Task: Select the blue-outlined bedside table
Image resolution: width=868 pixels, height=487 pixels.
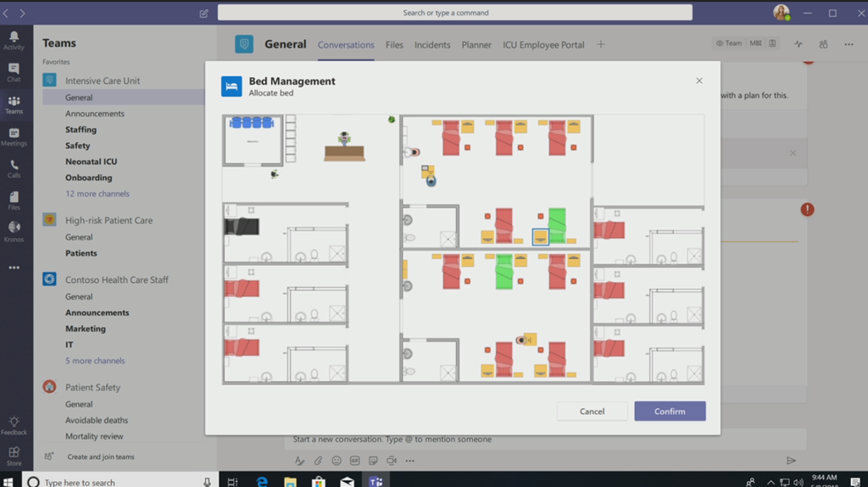Action: pos(540,237)
